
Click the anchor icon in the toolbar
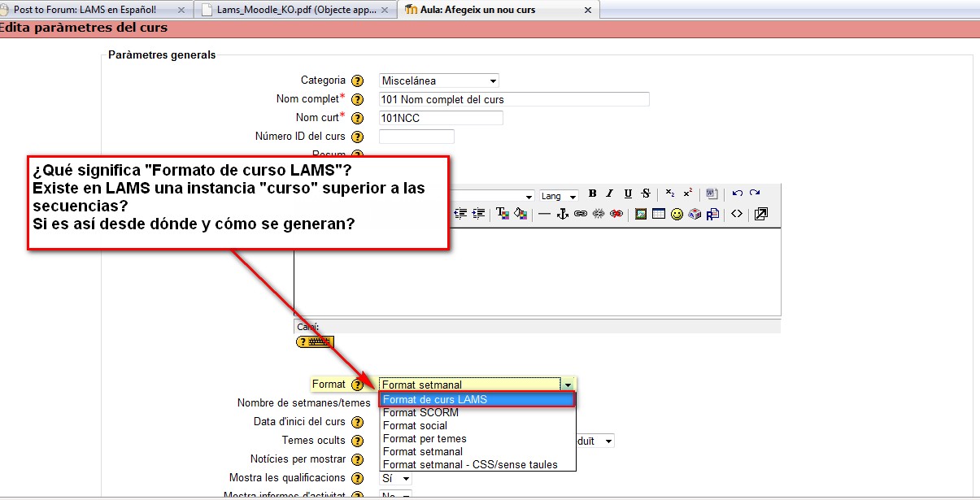pos(561,214)
